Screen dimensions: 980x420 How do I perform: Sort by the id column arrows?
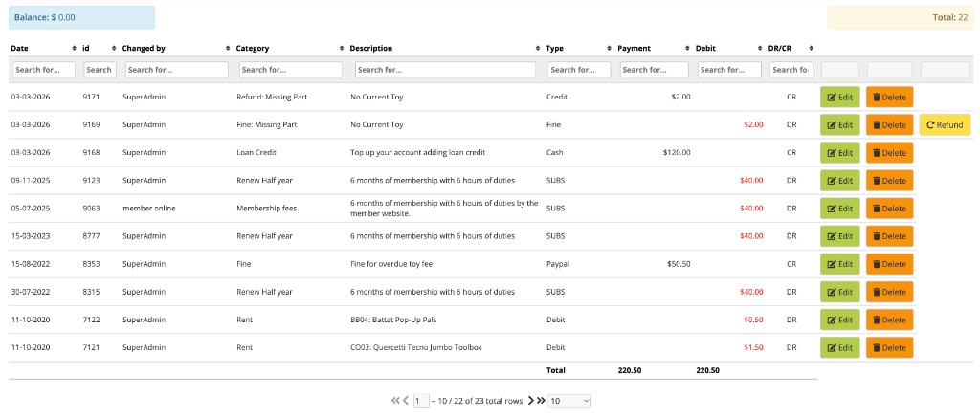[x=114, y=48]
